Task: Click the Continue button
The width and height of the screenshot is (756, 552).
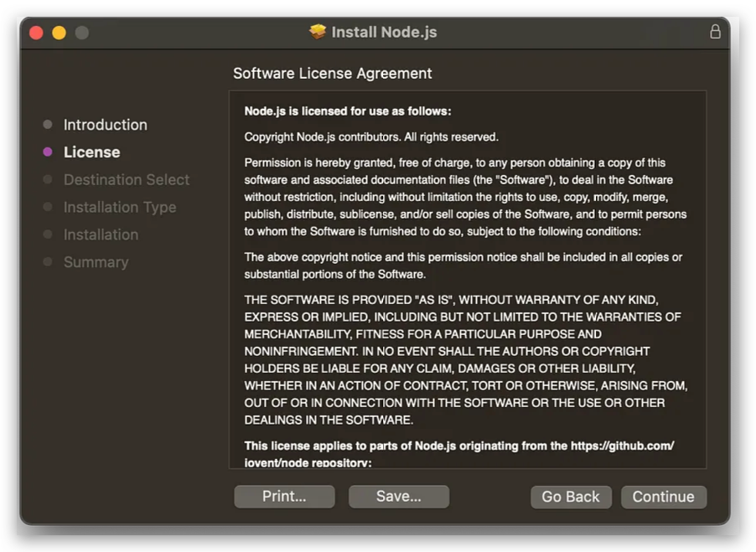Action: pos(664,497)
